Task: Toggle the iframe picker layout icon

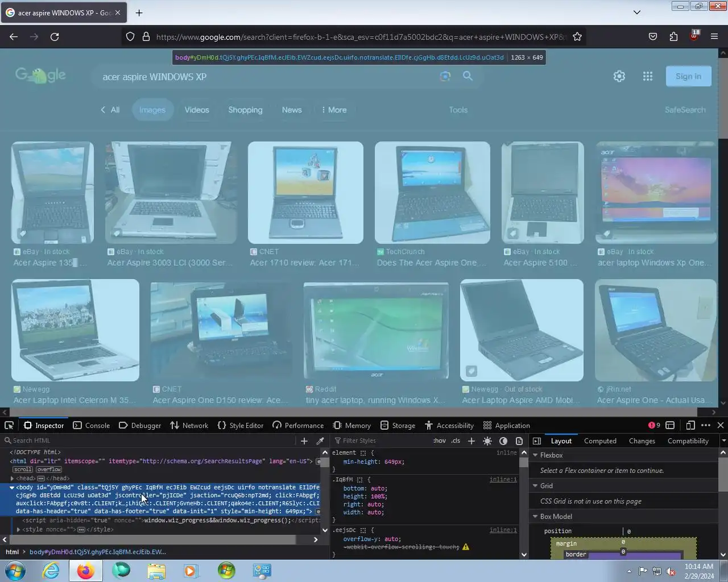Action: [x=671, y=425]
